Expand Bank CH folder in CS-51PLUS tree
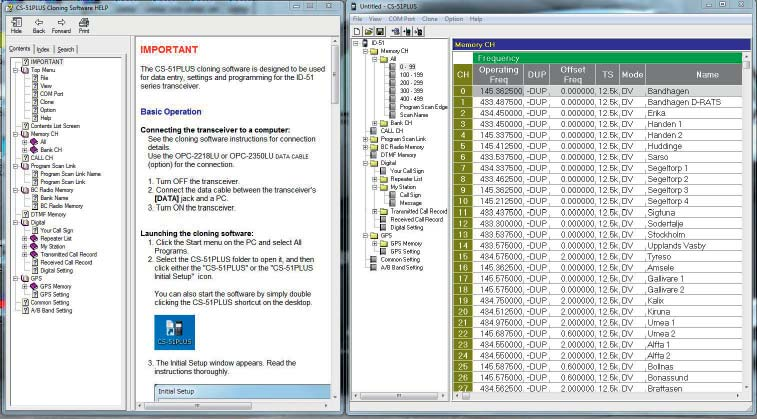The width and height of the screenshot is (757, 419). click(374, 123)
